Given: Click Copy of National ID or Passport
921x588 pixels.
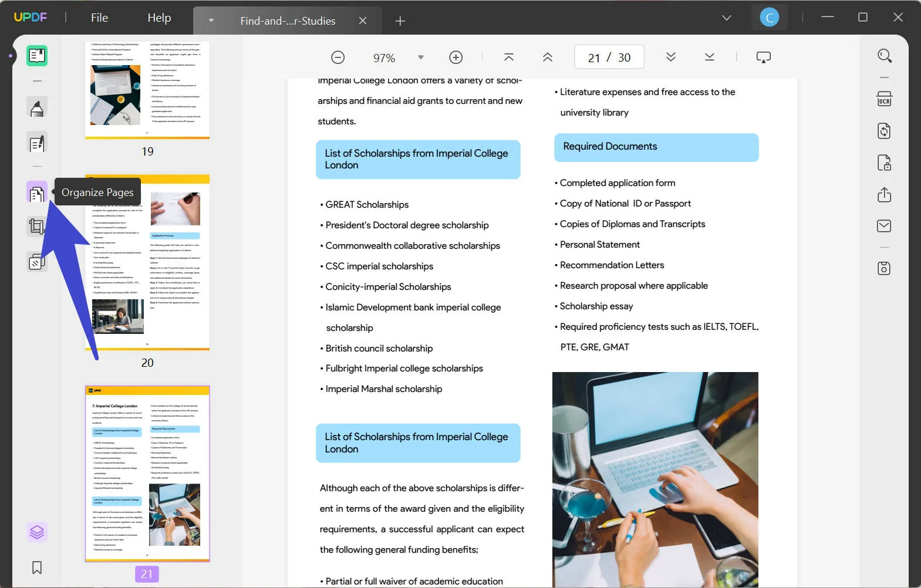Looking at the screenshot, I should [625, 204].
